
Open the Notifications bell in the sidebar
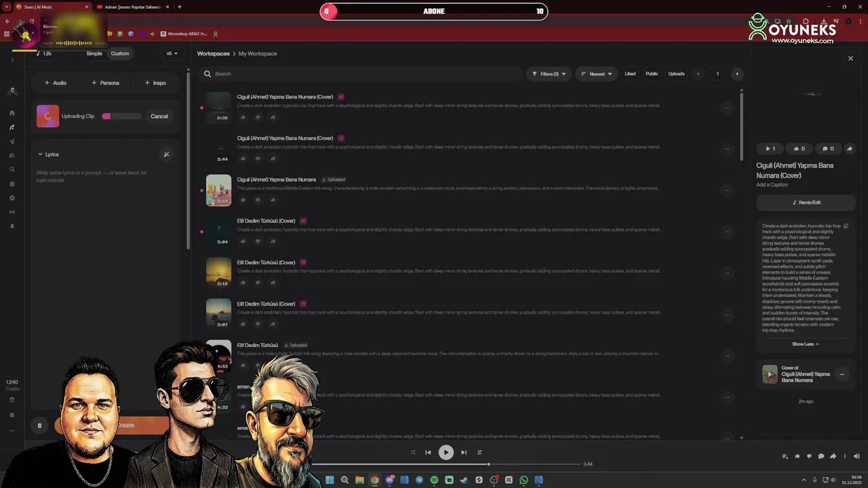click(x=12, y=226)
